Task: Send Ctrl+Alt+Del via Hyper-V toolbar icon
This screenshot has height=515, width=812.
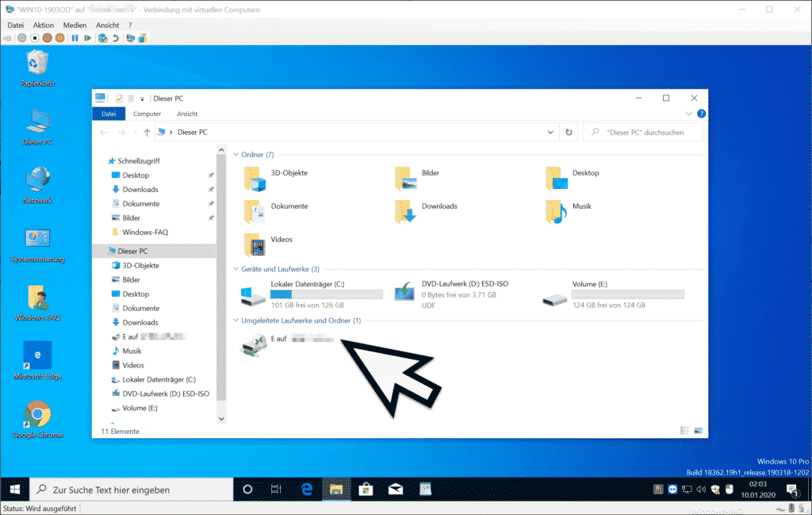Action: (x=8, y=38)
